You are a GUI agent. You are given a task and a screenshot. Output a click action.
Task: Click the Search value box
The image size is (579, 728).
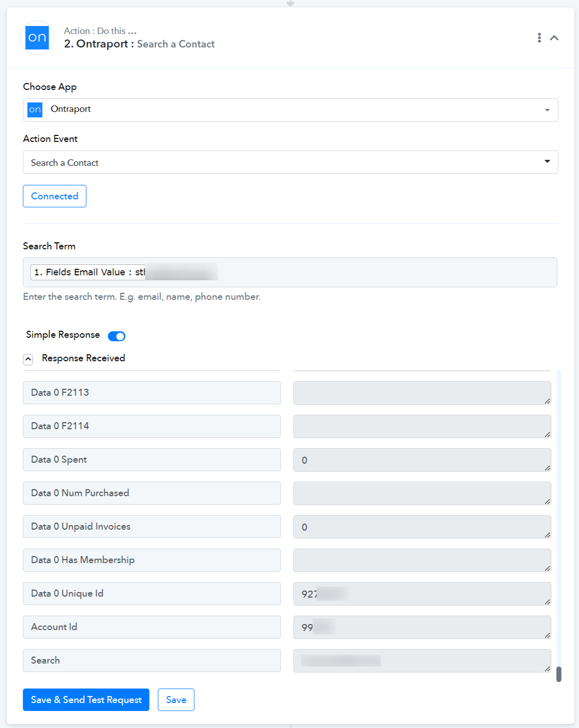(422, 661)
